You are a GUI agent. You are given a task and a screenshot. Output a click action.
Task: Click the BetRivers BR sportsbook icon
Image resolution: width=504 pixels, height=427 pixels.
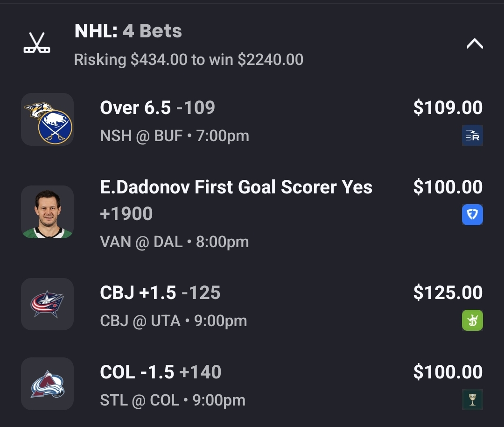pos(472,135)
